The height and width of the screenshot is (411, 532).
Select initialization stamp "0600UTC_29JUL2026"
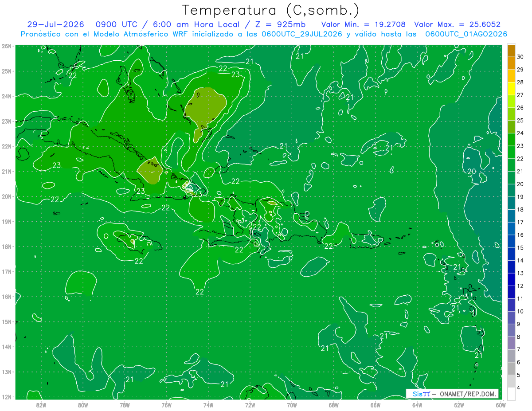click(x=302, y=34)
